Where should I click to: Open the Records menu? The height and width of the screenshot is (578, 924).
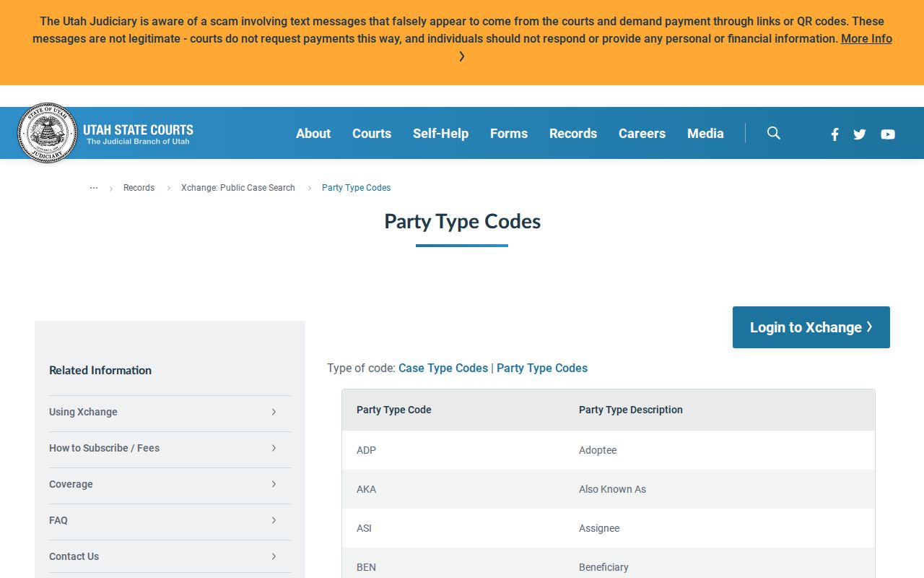(x=573, y=134)
